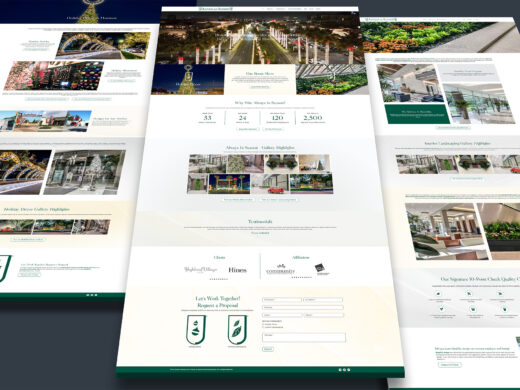This screenshot has width=520, height=390.
Task: Click the dark square affiliation logo
Action: coord(321,269)
